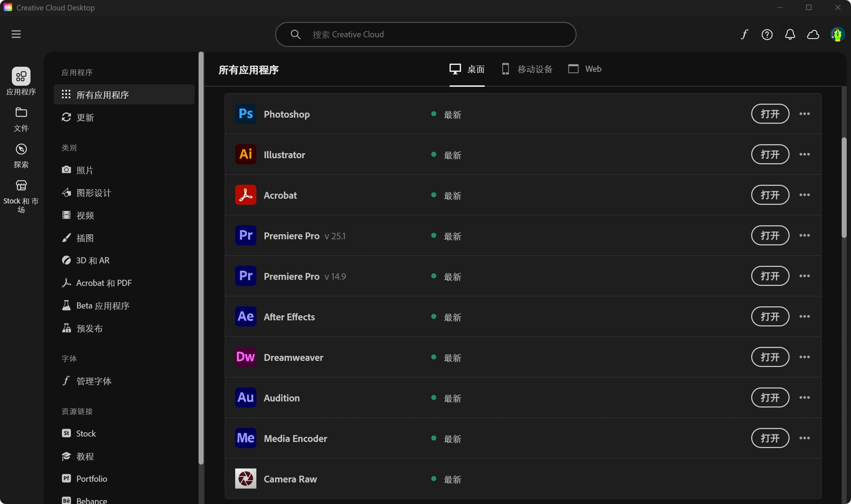Viewport: 851px width, 504px height.
Task: Open more options for Photoshop
Action: pos(805,114)
